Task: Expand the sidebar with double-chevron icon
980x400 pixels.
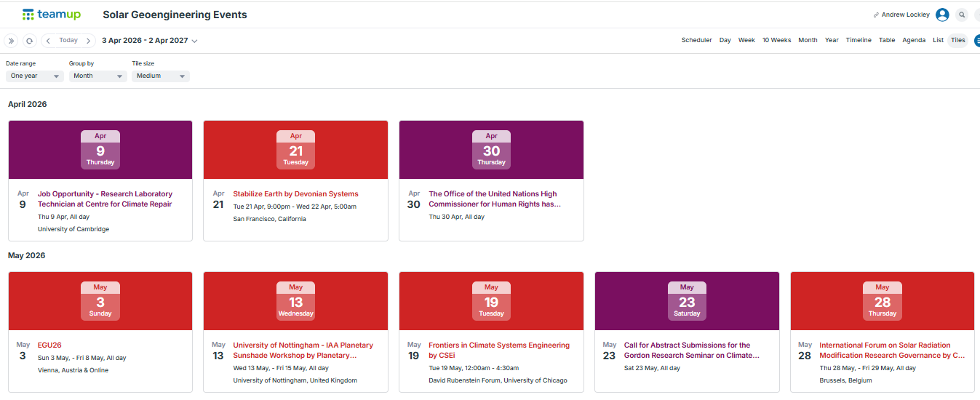Action: click(11, 41)
